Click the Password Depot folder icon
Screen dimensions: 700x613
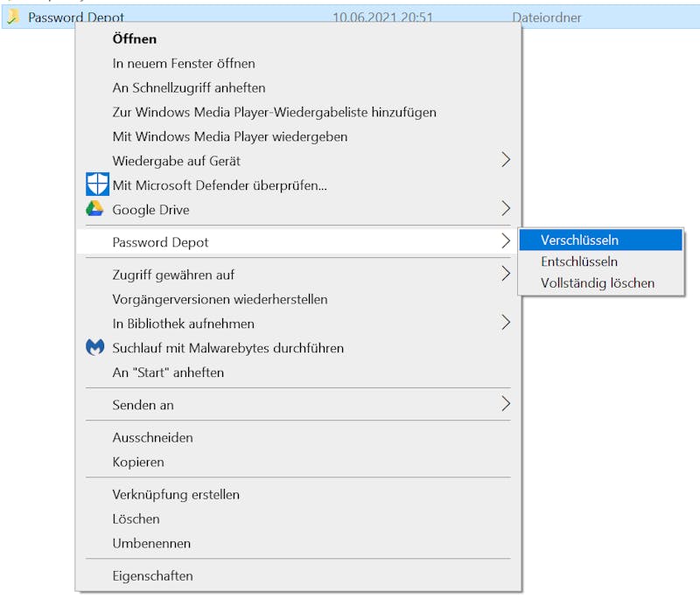[13, 17]
